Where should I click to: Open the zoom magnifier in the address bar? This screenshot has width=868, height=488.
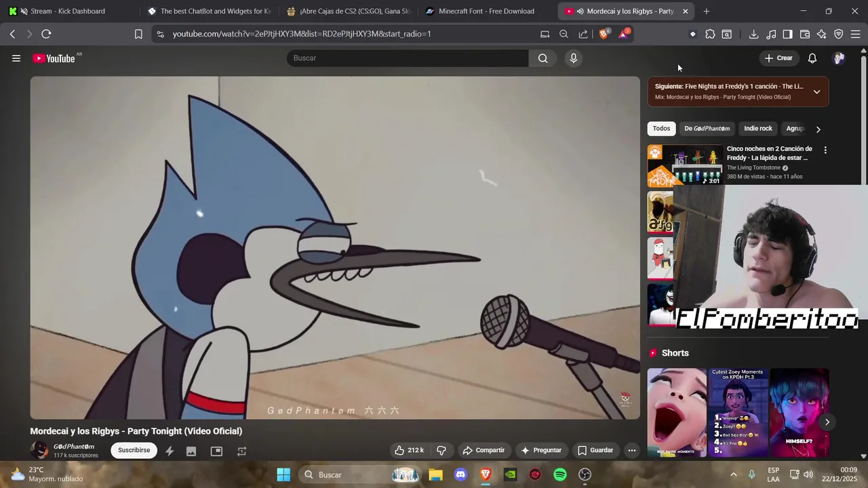[564, 34]
